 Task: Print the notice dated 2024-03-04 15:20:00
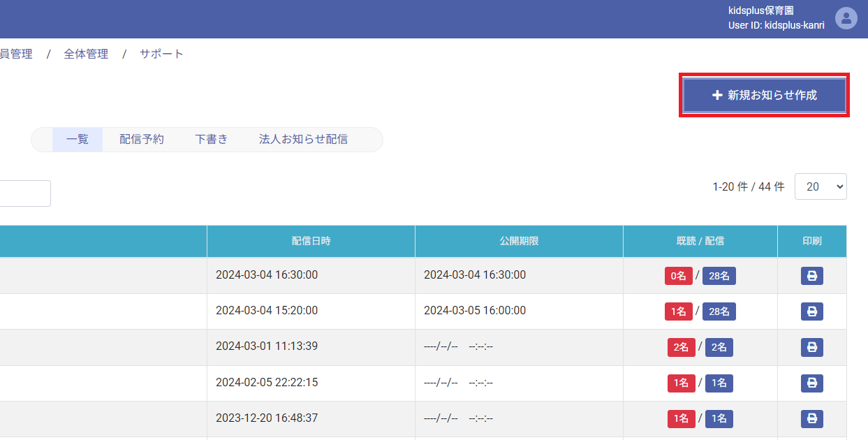812,311
